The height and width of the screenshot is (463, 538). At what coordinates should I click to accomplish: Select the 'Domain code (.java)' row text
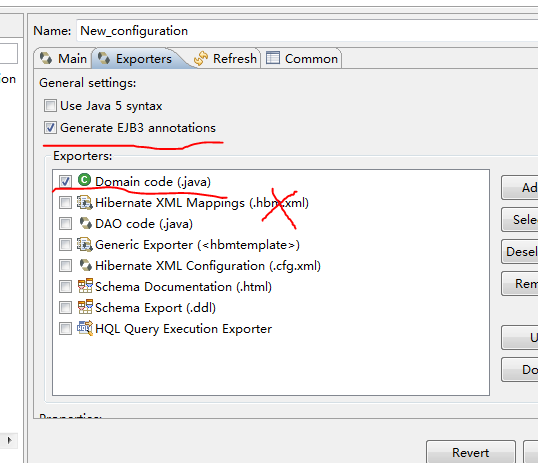(x=153, y=182)
